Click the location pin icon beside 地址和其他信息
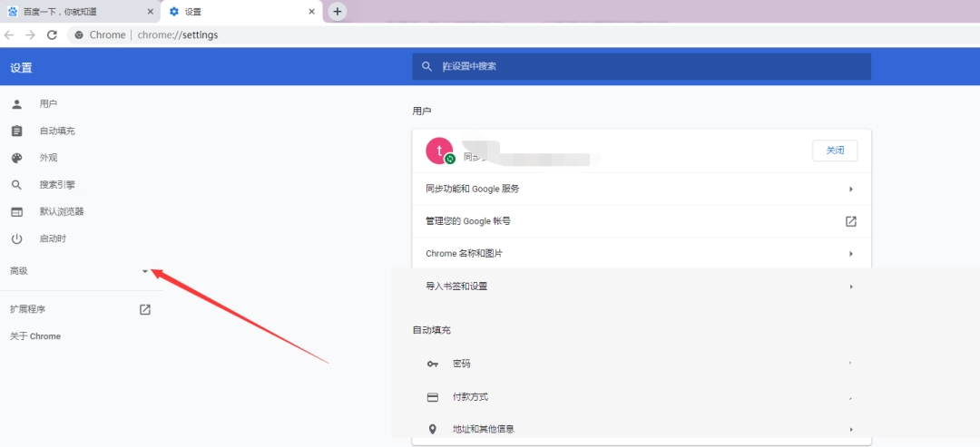 pos(433,430)
